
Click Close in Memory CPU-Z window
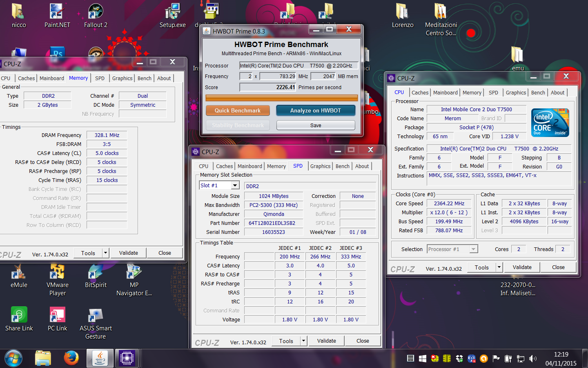pyautogui.click(x=165, y=253)
